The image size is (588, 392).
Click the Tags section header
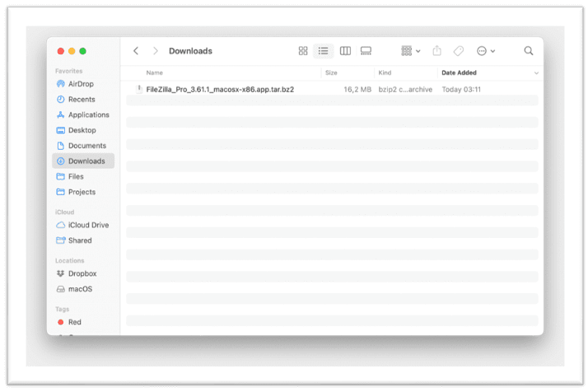click(62, 309)
